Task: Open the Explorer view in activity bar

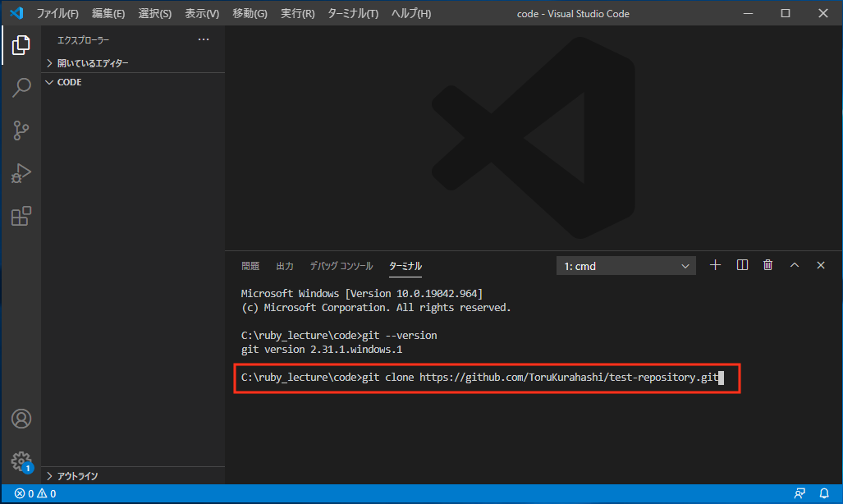Action: pos(21,44)
